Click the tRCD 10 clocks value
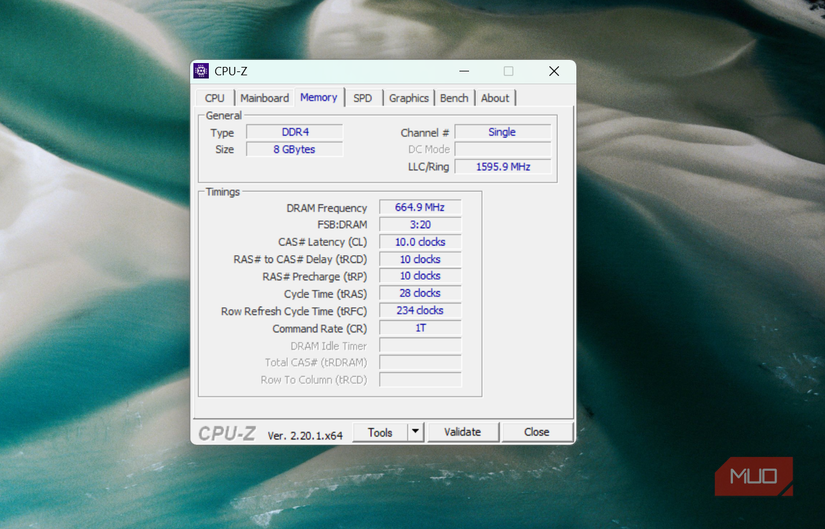 420,259
